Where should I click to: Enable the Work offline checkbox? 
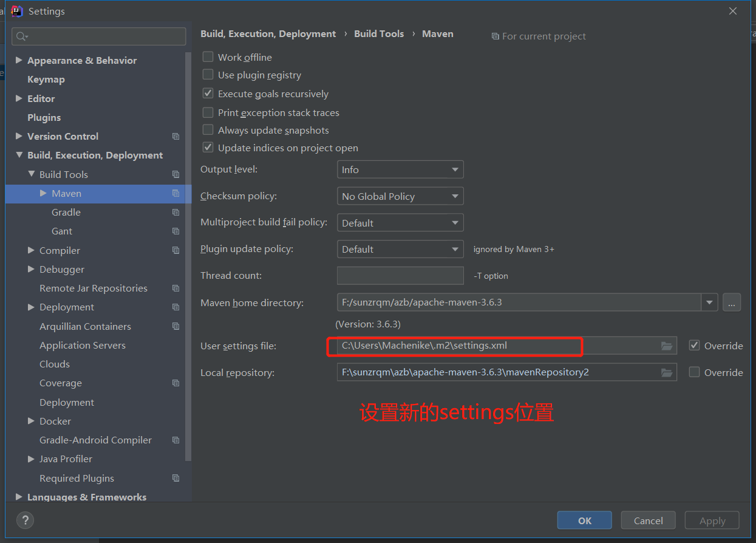pos(208,56)
